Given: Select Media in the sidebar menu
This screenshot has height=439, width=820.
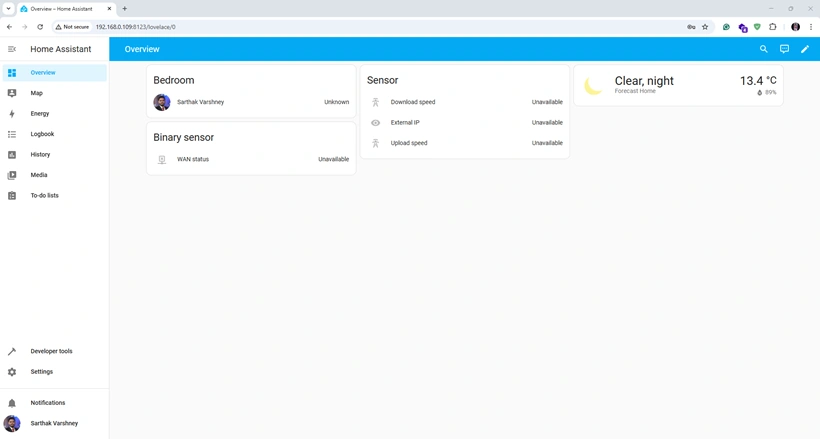Looking at the screenshot, I should click(x=39, y=175).
